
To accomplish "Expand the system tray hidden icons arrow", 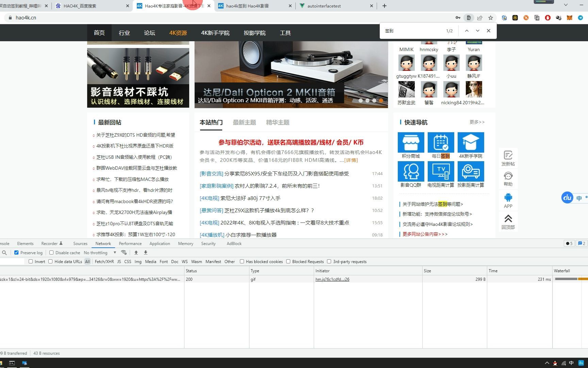I will coord(547,363).
